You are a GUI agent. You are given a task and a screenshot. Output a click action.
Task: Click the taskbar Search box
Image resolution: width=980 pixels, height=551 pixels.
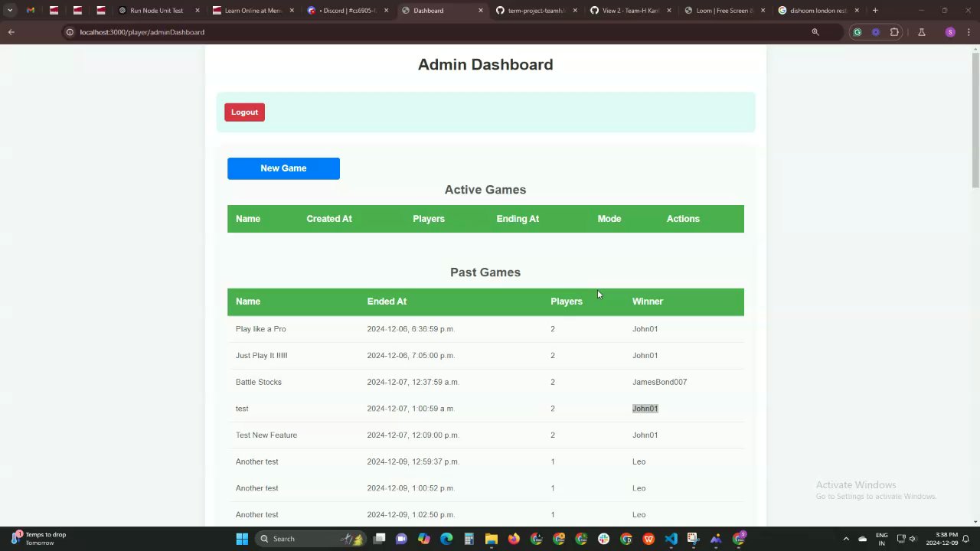pyautogui.click(x=310, y=539)
